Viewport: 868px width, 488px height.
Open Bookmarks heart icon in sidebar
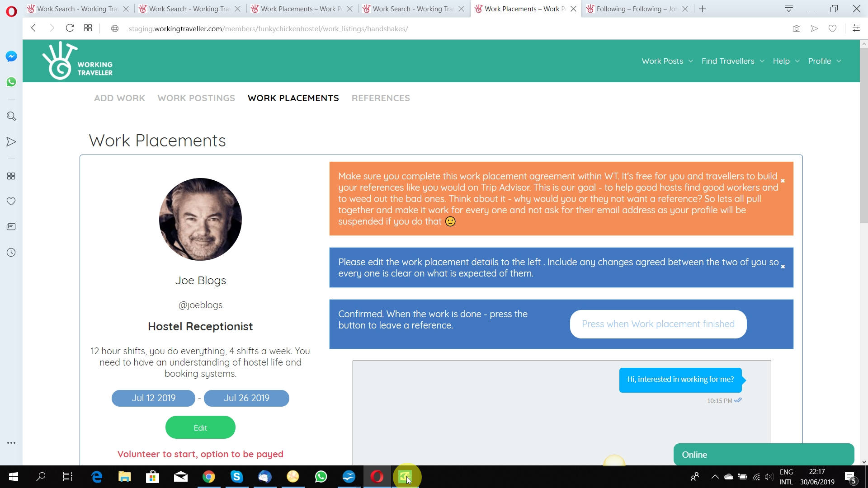pyautogui.click(x=11, y=202)
